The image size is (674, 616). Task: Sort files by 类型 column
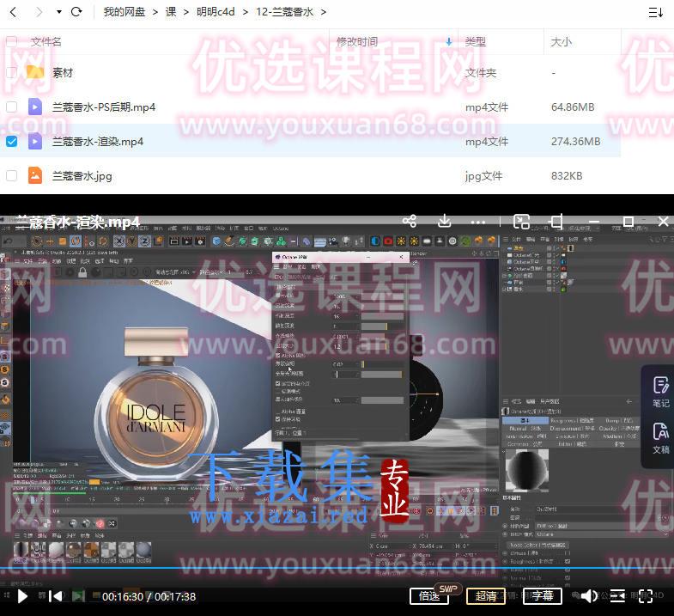476,42
